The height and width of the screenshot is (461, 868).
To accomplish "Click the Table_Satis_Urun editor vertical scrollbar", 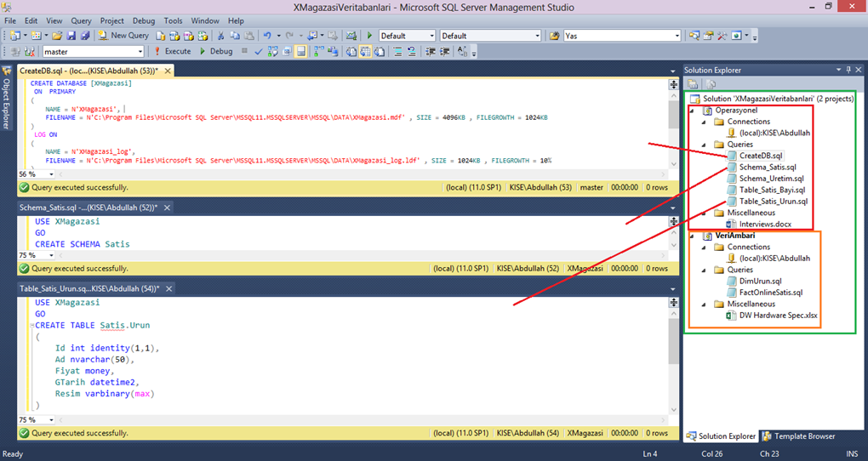I will pos(673,361).
